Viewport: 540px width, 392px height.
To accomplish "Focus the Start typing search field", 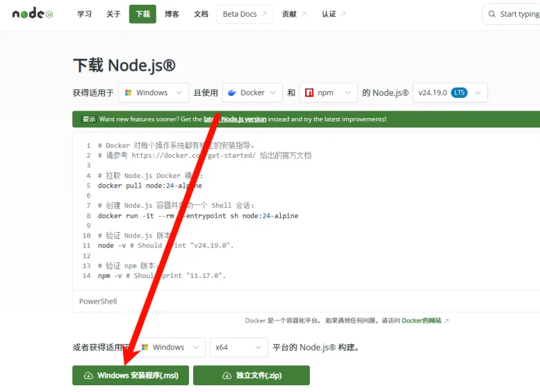I will pyautogui.click(x=512, y=14).
